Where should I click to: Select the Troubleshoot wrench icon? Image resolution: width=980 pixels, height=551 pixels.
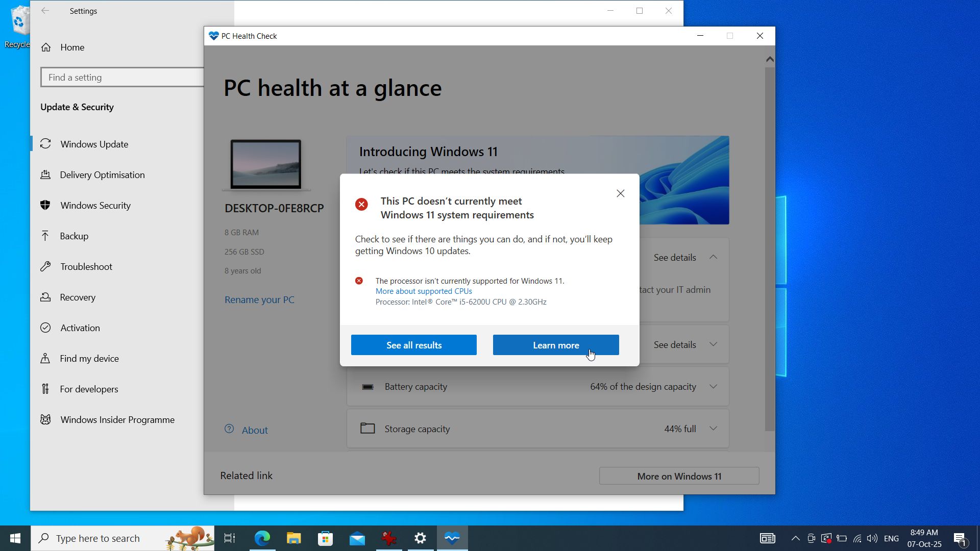[45, 266]
